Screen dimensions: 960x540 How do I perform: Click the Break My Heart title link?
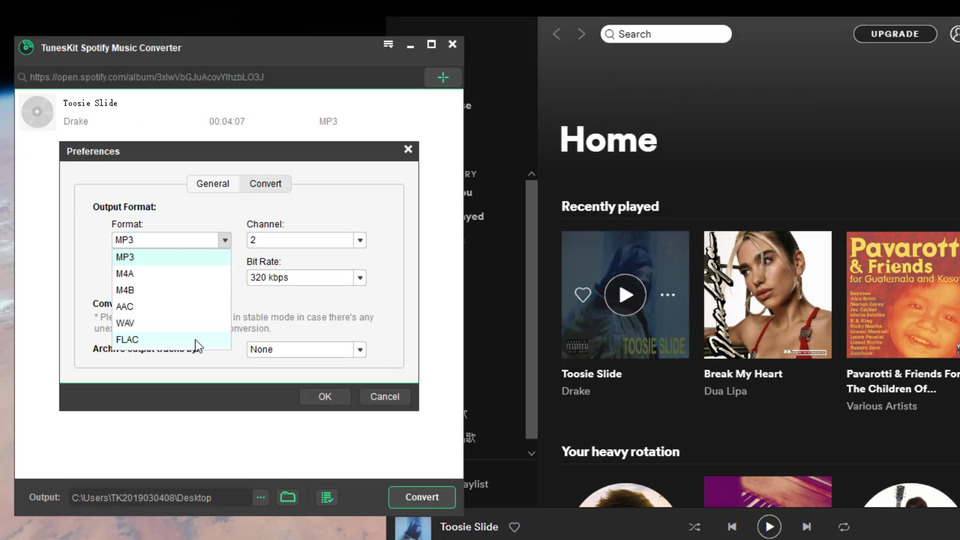tap(743, 373)
